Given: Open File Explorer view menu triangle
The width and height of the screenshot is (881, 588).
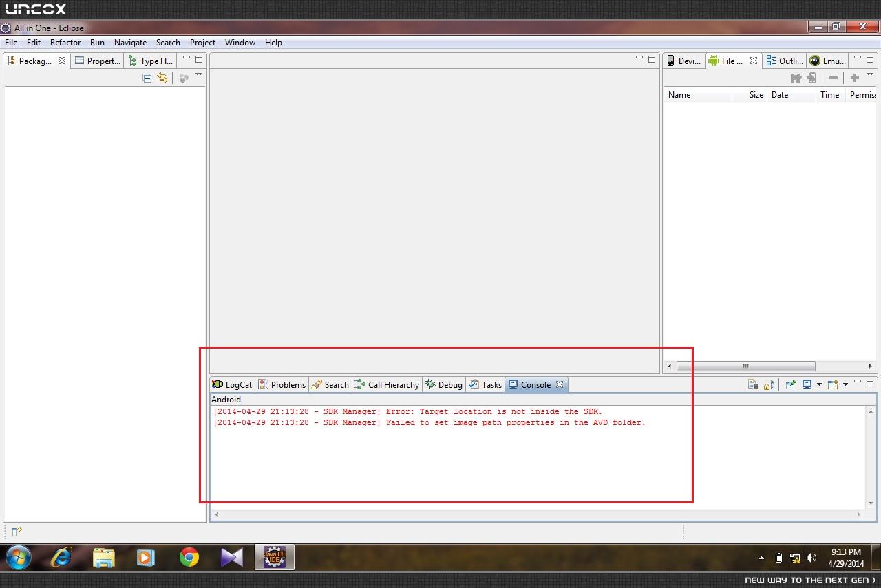Looking at the screenshot, I should click(870, 75).
